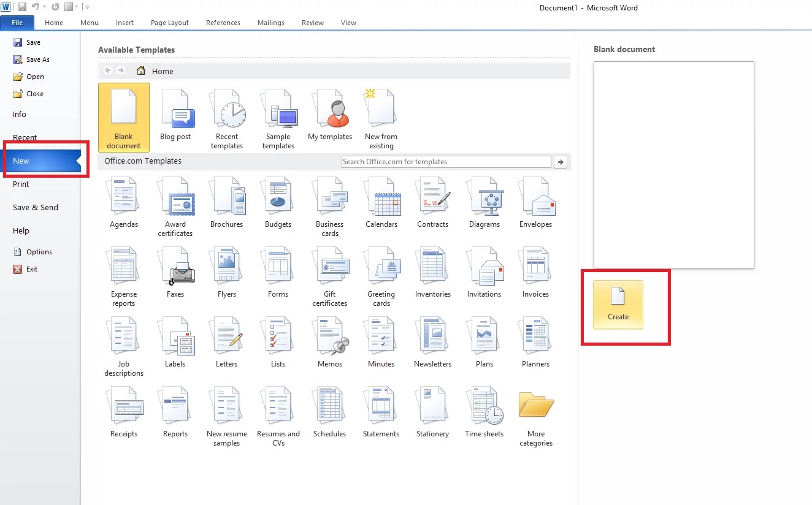Click the search templates arrow button
The image size is (812, 505).
(560, 162)
